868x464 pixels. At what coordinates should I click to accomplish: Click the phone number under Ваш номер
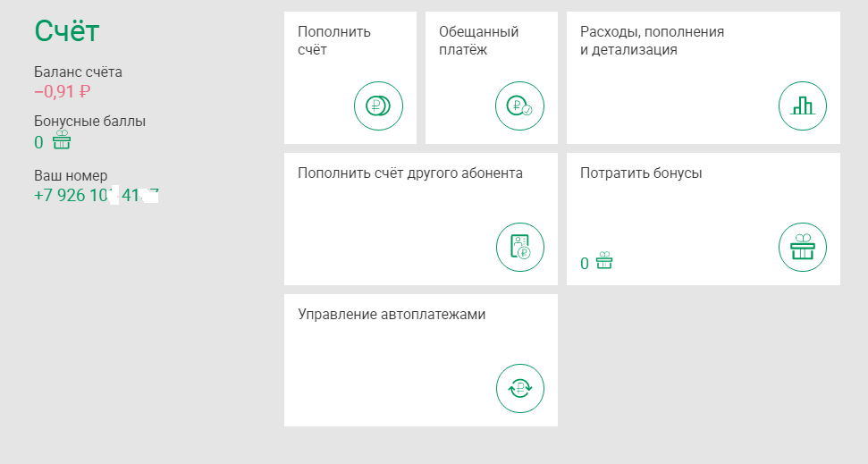point(96,195)
